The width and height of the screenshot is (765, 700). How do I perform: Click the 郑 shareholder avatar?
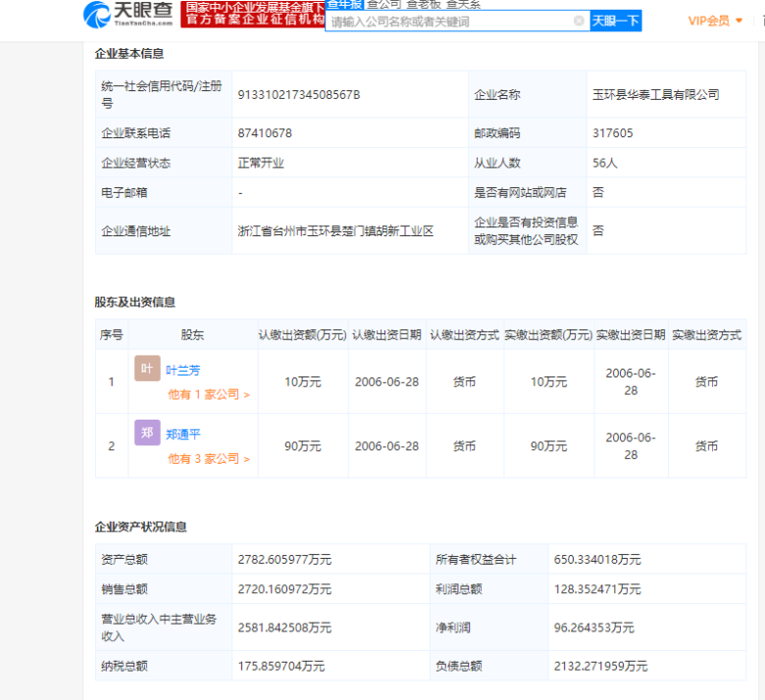147,432
